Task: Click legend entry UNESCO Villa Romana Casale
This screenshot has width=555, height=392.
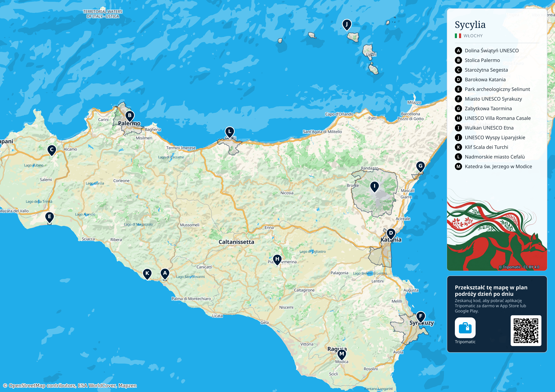Action: click(x=498, y=118)
